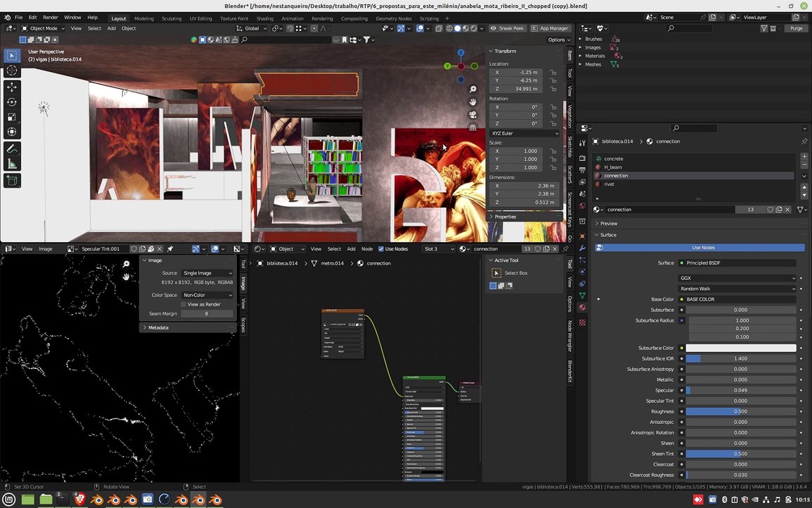Click the Select Box tool icon
Viewport: 812px width, 508px height.
[496, 273]
